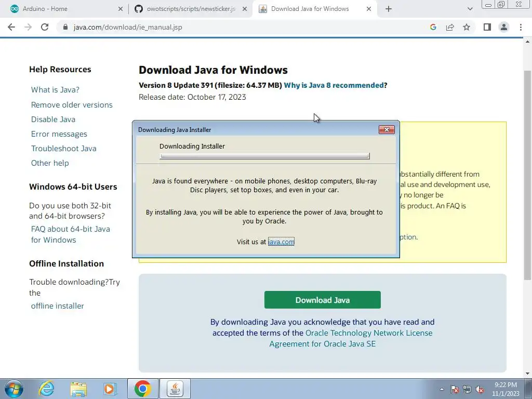Click the Download Java for Windows heading
532x399 pixels.
click(213, 70)
